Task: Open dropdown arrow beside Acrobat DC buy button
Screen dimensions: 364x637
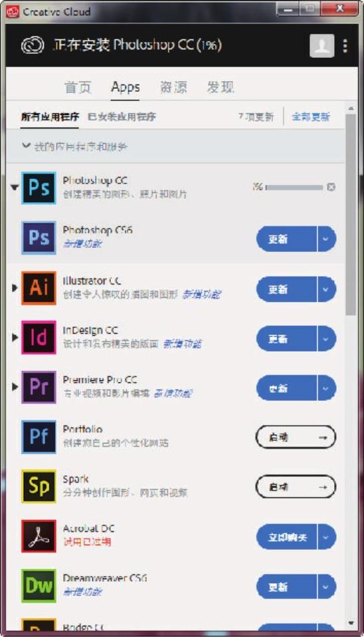Action: (326, 537)
